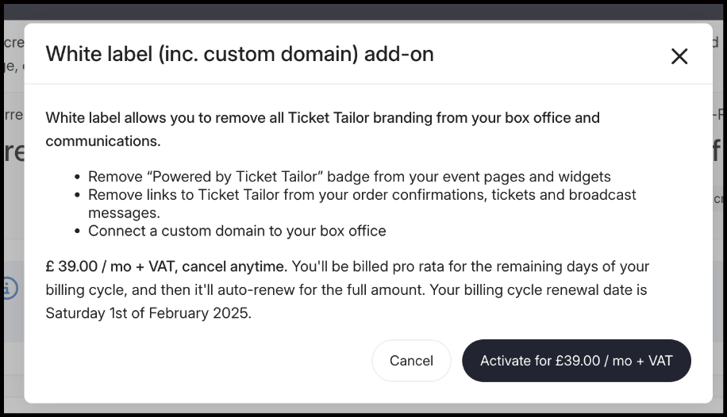Image resolution: width=727 pixels, height=417 pixels.
Task: Click the Cancel button
Action: click(x=411, y=361)
